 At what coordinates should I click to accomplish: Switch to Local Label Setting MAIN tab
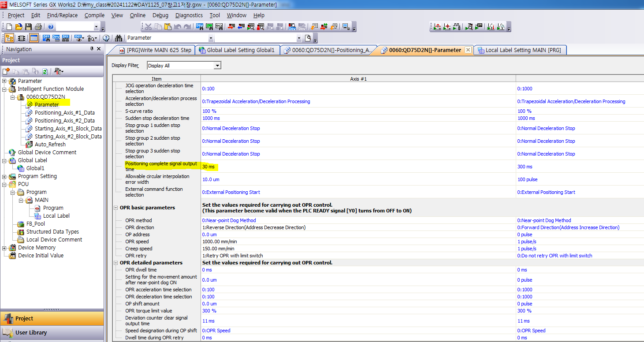coord(519,50)
